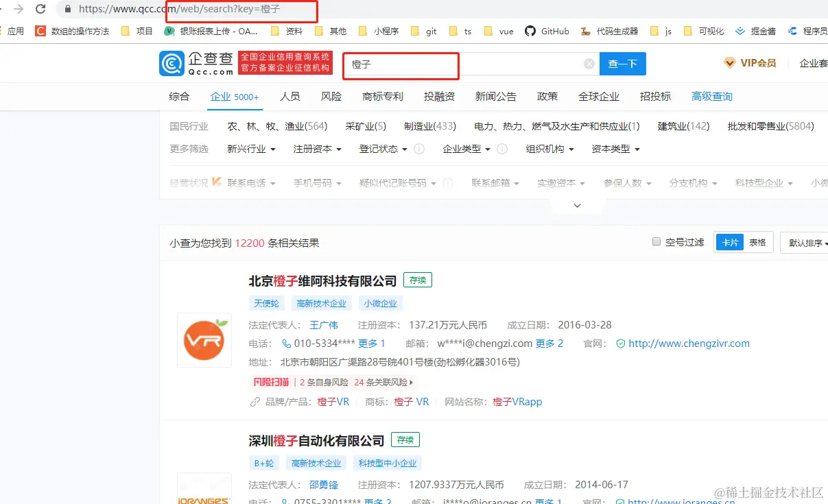
Task: Open the http://www.chengzivr.com website link
Action: (x=689, y=344)
